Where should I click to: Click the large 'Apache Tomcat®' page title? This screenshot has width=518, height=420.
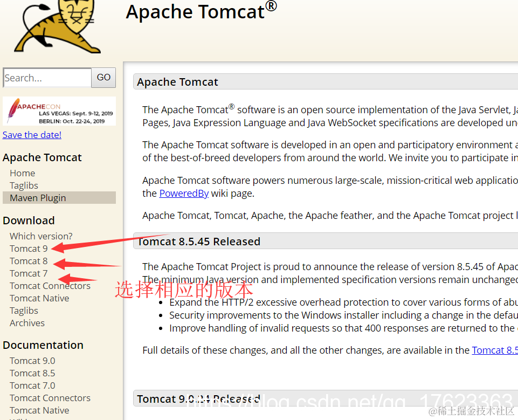tap(201, 11)
